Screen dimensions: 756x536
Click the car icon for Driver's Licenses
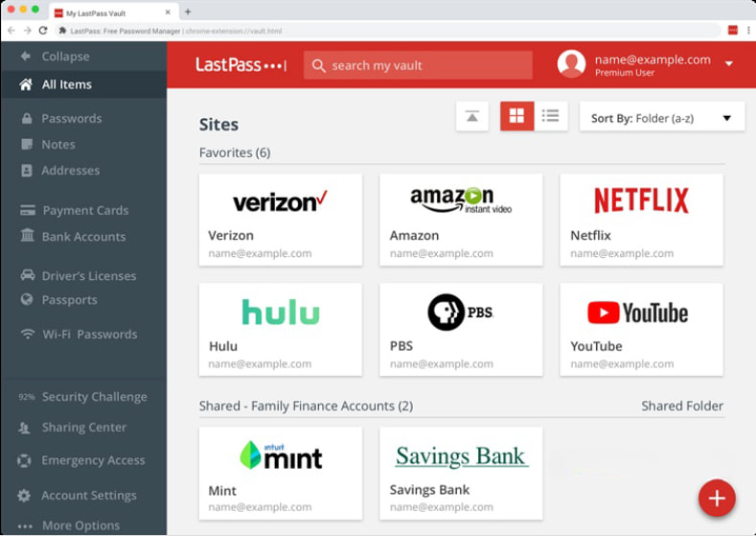click(28, 275)
